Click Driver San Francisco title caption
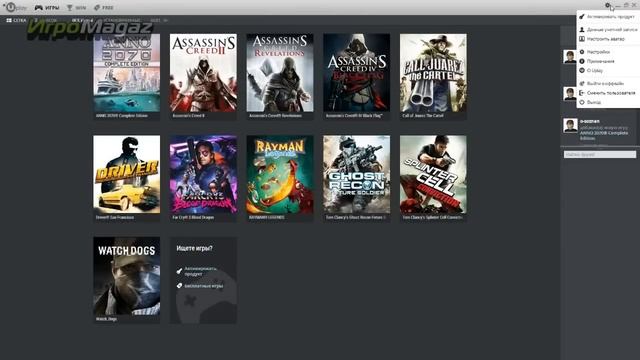This screenshot has width=640, height=360. click(x=115, y=218)
